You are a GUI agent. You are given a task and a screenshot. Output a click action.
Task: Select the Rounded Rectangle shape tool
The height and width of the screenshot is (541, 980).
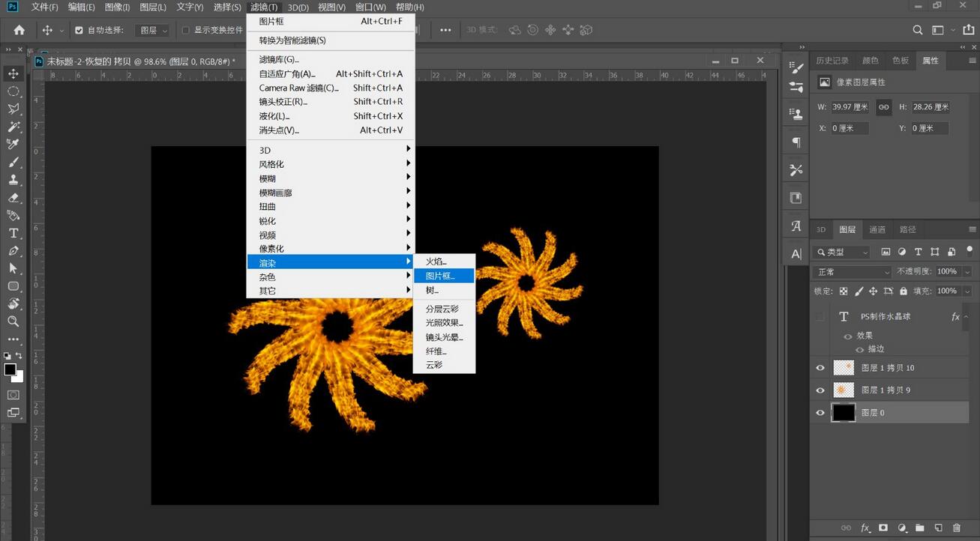pos(13,286)
